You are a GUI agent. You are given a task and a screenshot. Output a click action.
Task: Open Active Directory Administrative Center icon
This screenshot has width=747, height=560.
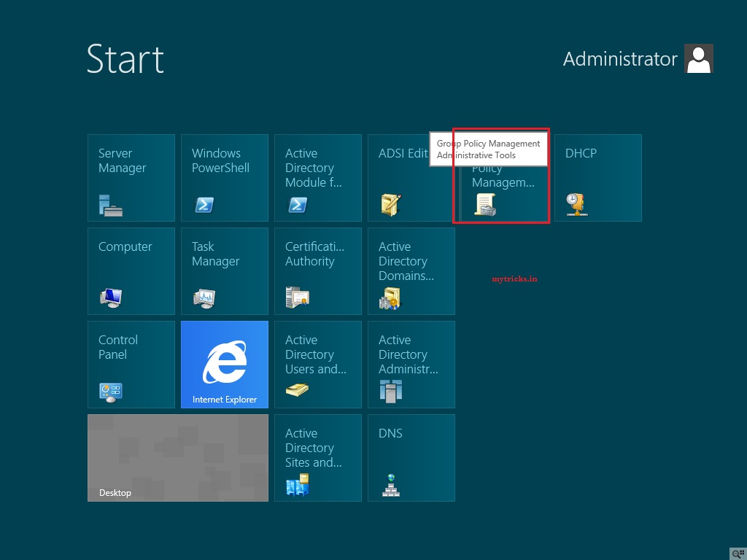tap(391, 392)
